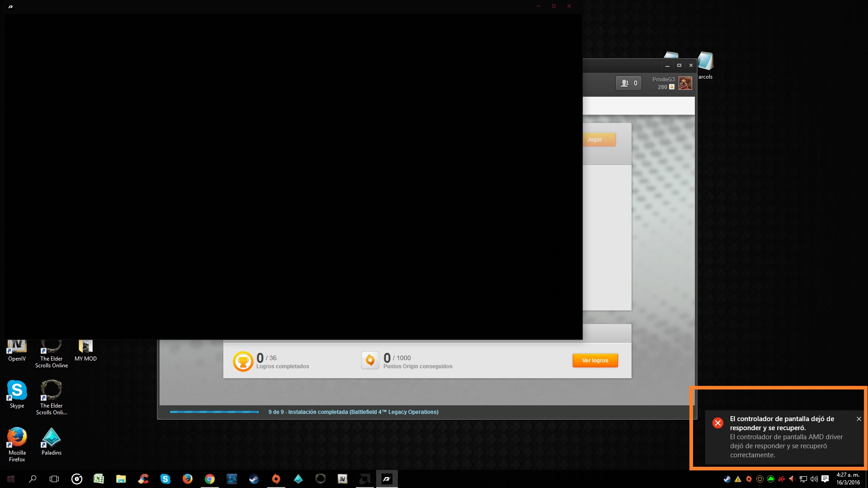This screenshot has width=868, height=488.
Task: Click the Ver logros button
Action: coord(595,361)
